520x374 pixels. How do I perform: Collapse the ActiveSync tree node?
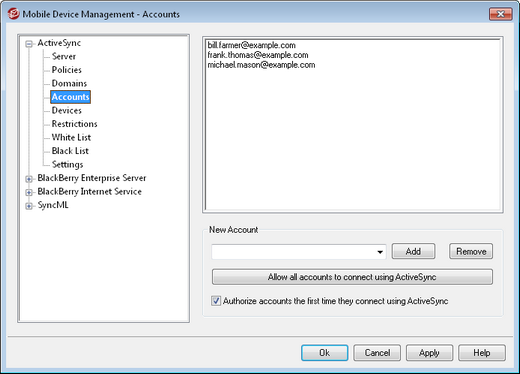coord(29,44)
